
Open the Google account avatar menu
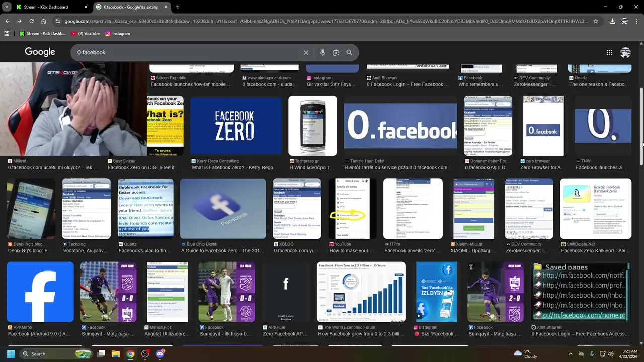pos(626,52)
